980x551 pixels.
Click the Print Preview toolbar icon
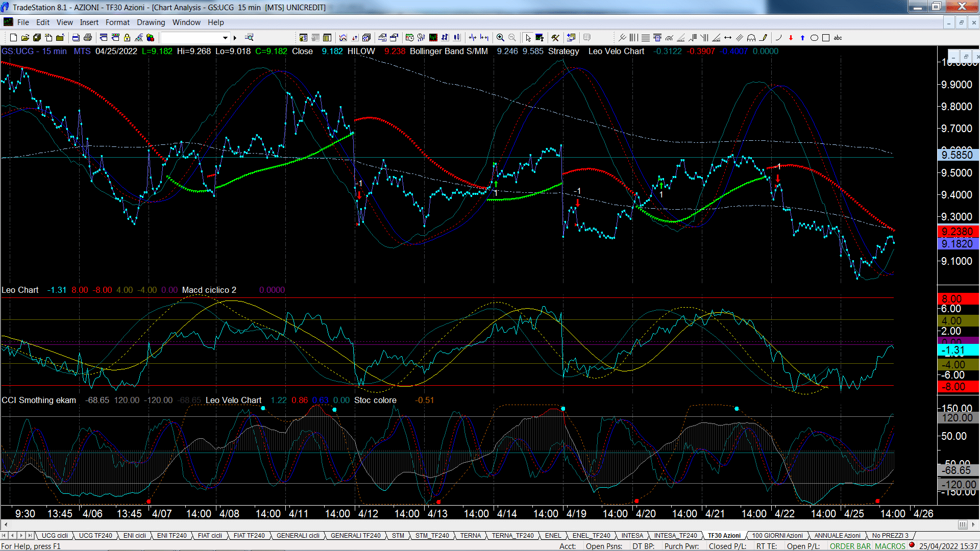(x=76, y=38)
